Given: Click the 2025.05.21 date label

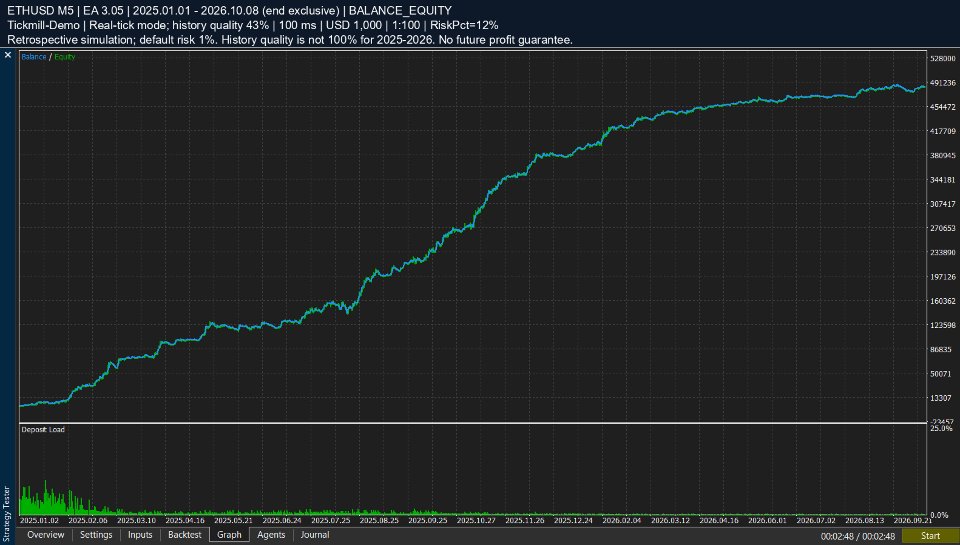Looking at the screenshot, I should click(233, 521).
